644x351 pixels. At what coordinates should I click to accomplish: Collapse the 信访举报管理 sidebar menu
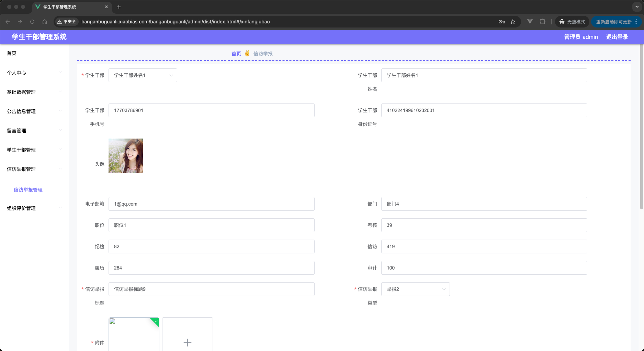click(34, 169)
